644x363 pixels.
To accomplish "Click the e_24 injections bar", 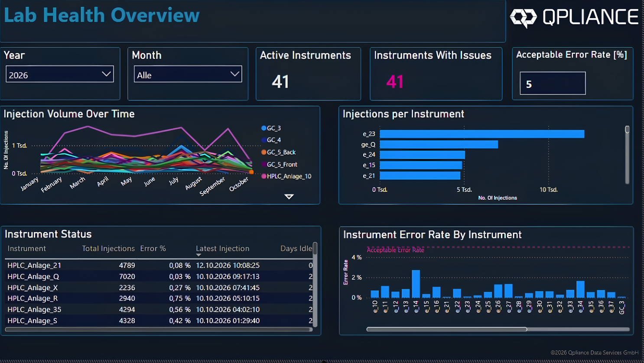I will click(422, 155).
